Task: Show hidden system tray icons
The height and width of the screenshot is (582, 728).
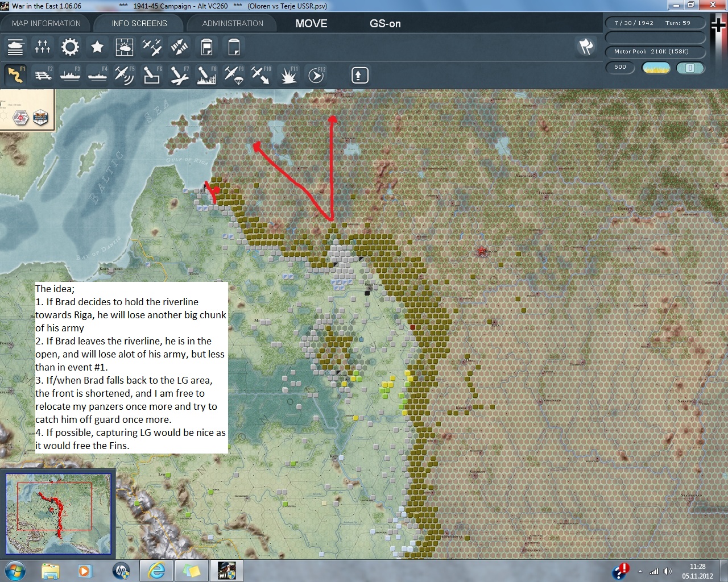Action: 640,571
